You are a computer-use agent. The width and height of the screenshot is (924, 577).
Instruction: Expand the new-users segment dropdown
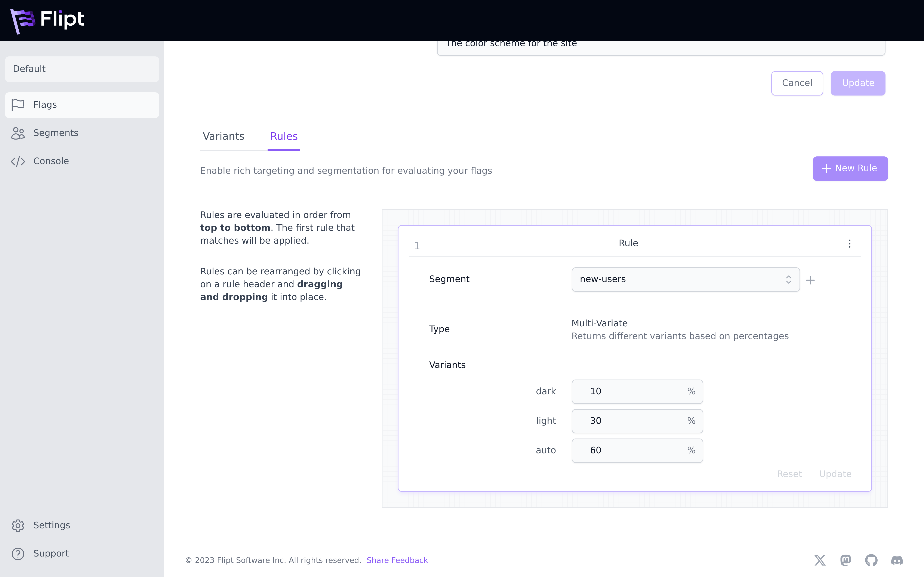point(685,279)
